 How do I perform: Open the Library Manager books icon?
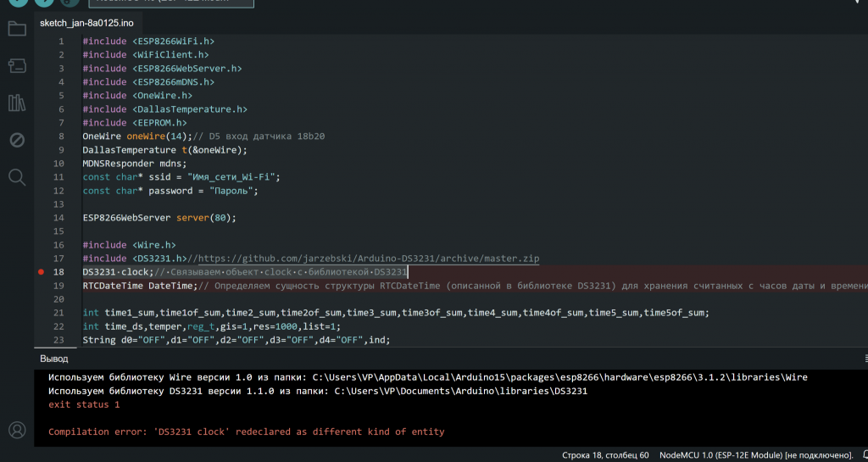coord(17,103)
